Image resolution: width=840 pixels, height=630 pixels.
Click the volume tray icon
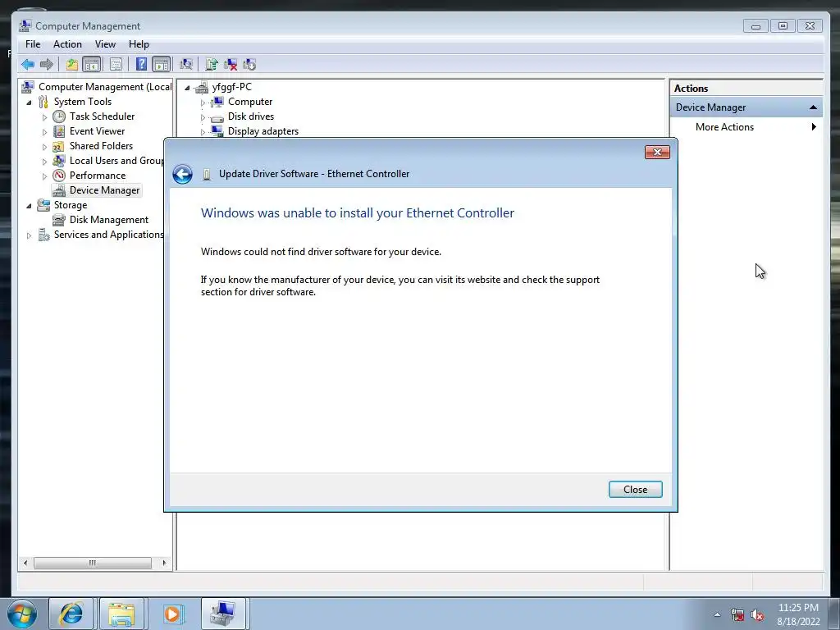click(x=757, y=614)
